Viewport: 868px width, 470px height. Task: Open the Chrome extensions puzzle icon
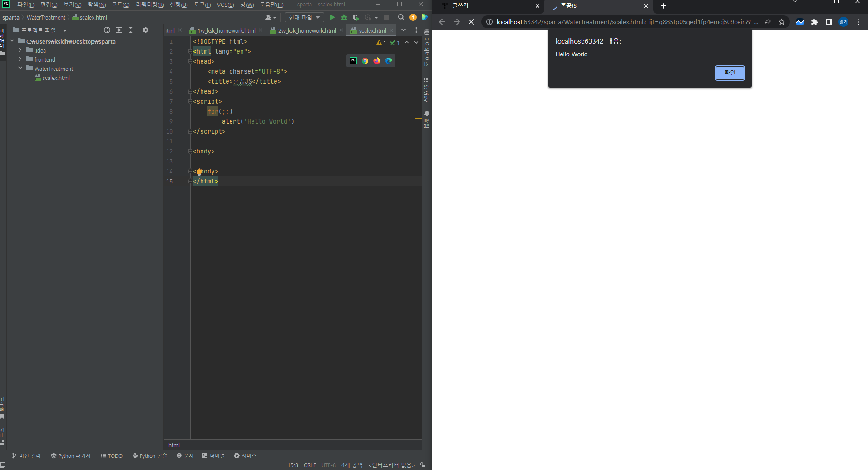point(814,22)
